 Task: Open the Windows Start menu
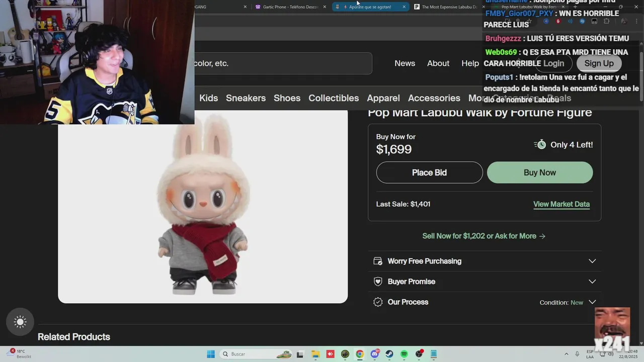click(x=211, y=354)
